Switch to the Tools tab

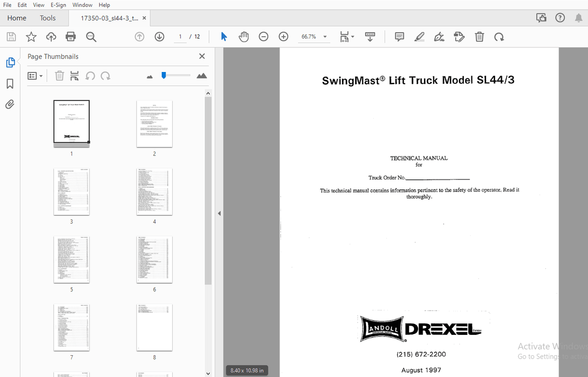click(47, 18)
